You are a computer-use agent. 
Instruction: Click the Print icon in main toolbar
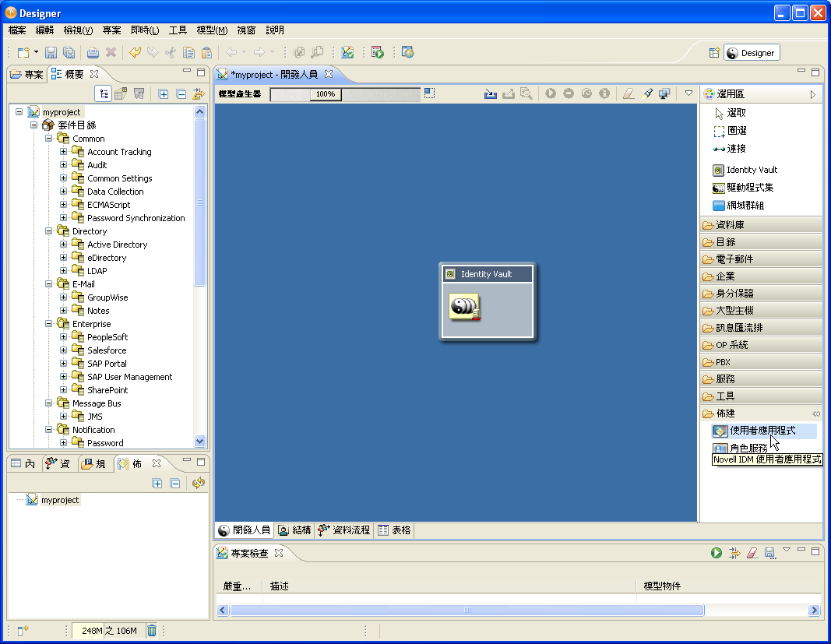[x=93, y=52]
